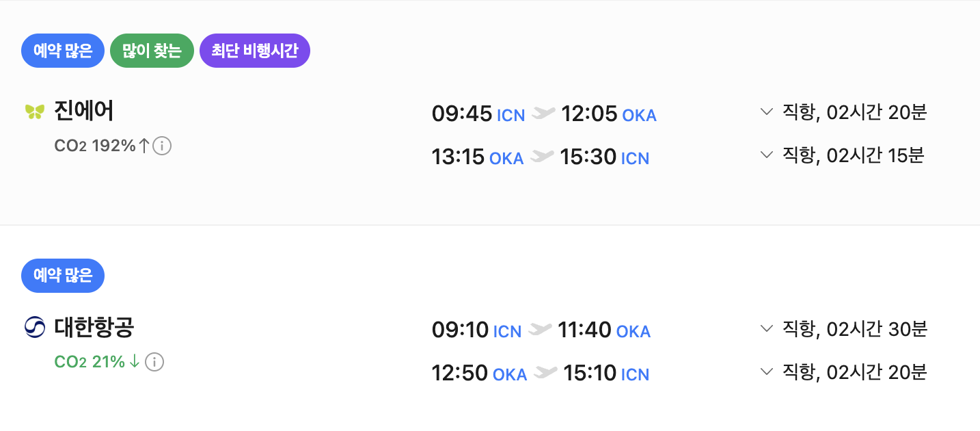
Task: Open CO2 info icon for Jin Air
Action: tap(162, 146)
